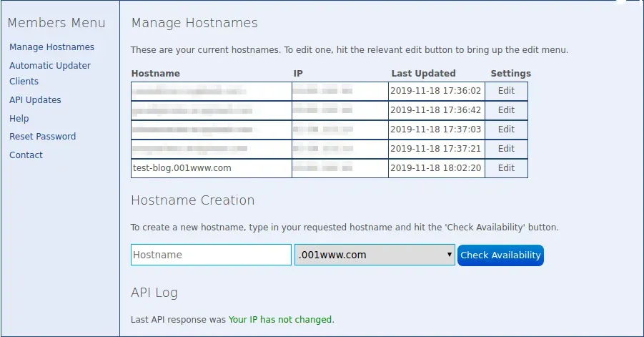Select timestamp 2019-11-18 17:37:03

(436, 130)
